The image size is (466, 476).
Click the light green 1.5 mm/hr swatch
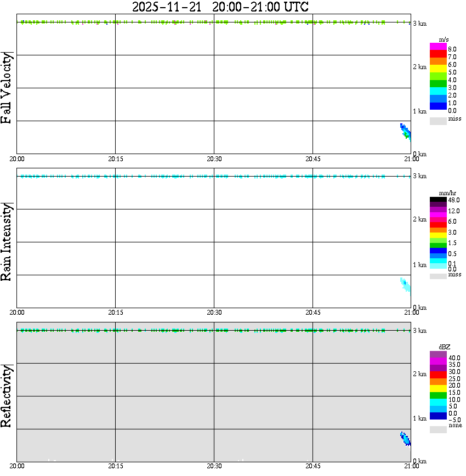point(438,240)
